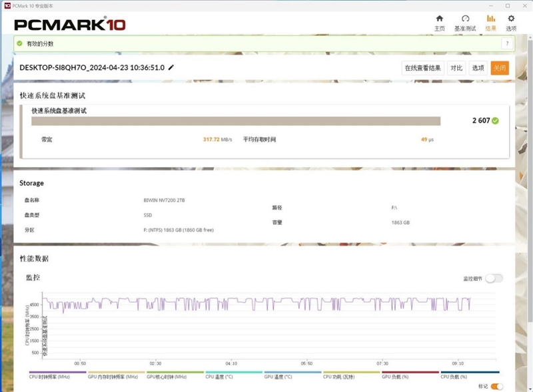Click the green valid score check icon
The image size is (533, 392).
(19, 43)
